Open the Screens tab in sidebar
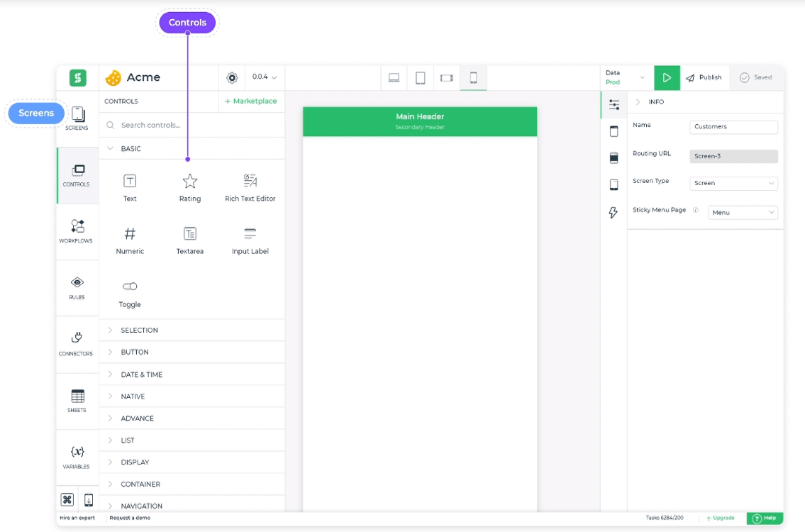805x532 pixels. click(x=77, y=118)
